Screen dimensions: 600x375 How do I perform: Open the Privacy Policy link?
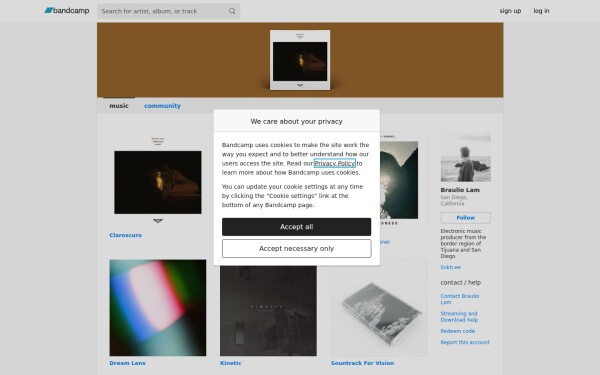click(334, 163)
